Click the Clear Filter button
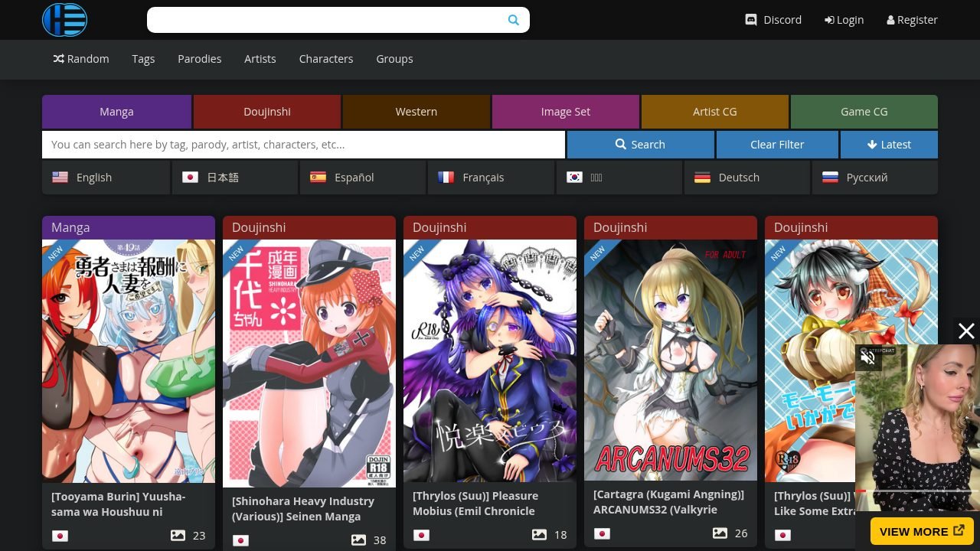Image resolution: width=980 pixels, height=551 pixels. click(777, 145)
